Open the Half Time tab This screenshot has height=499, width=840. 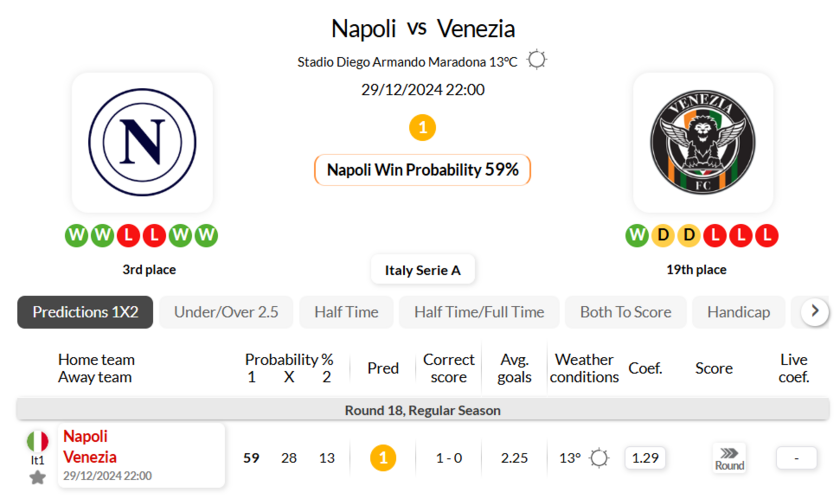pyautogui.click(x=346, y=312)
